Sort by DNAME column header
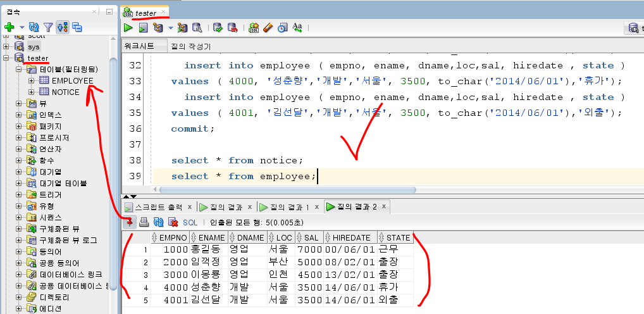644x314 pixels. 247,237
